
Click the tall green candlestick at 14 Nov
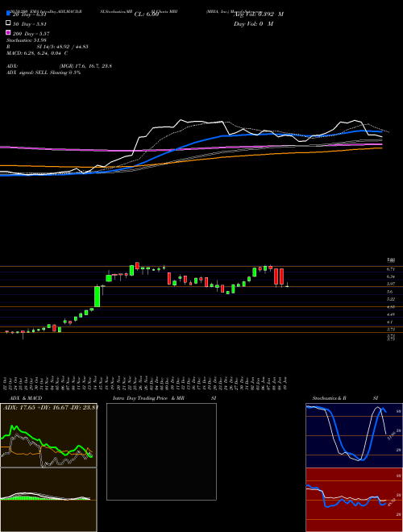tap(97, 297)
